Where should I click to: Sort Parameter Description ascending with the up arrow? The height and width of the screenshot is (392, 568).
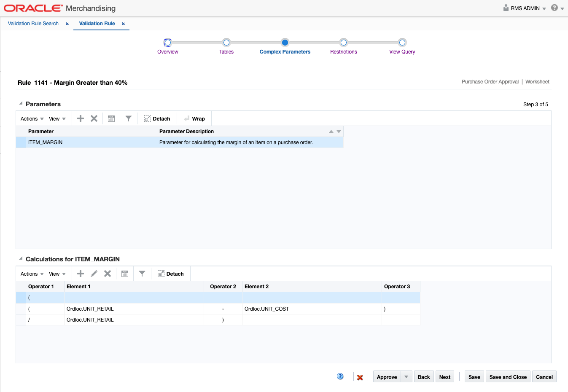331,131
